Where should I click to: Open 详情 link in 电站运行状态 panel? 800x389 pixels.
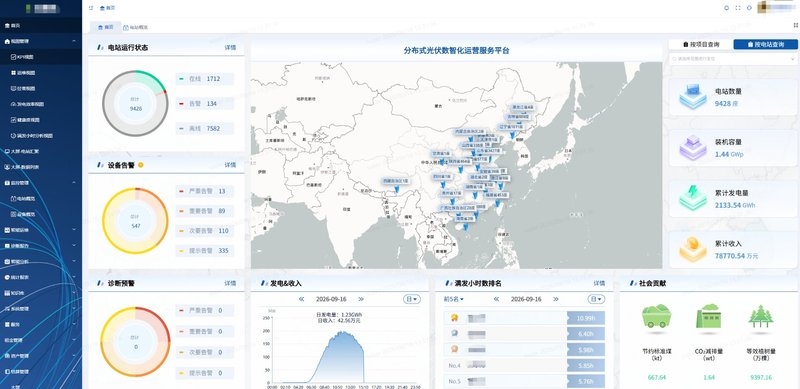[231, 47]
